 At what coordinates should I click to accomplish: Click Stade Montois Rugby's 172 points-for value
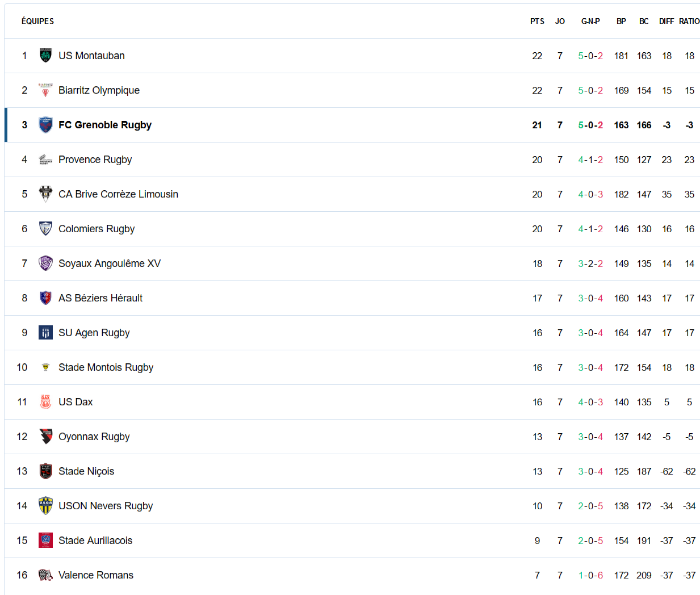621,367
